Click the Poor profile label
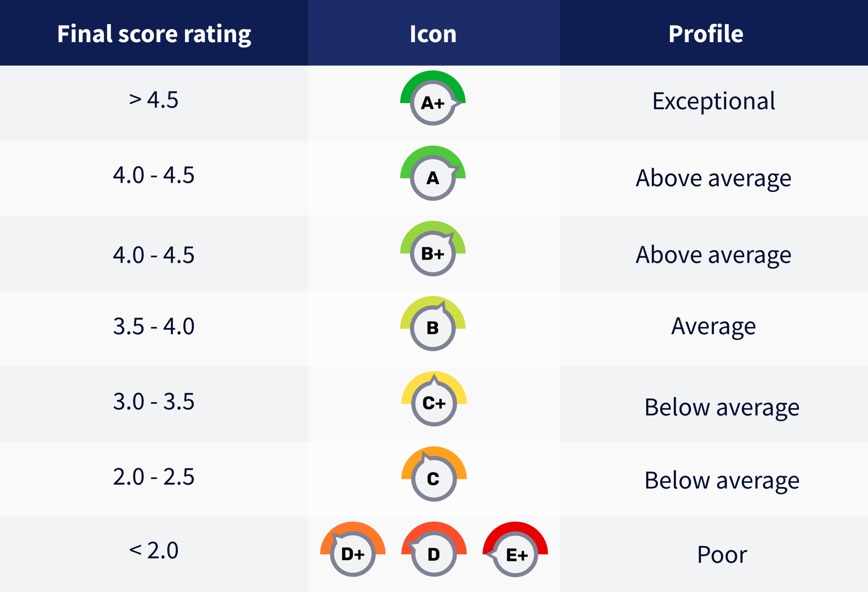This screenshot has height=592, width=868. pyautogui.click(x=722, y=555)
